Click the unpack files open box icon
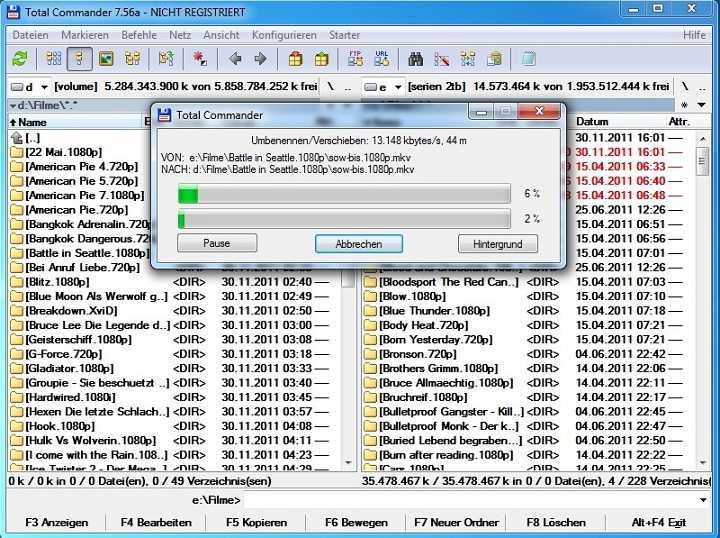This screenshot has height=538, width=720. point(321,59)
